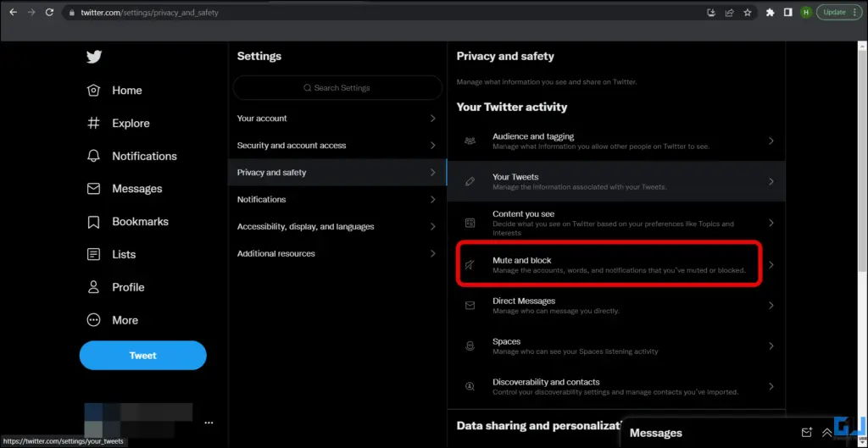Open Your Tweets settings
The height and width of the screenshot is (448, 868).
[x=616, y=181]
